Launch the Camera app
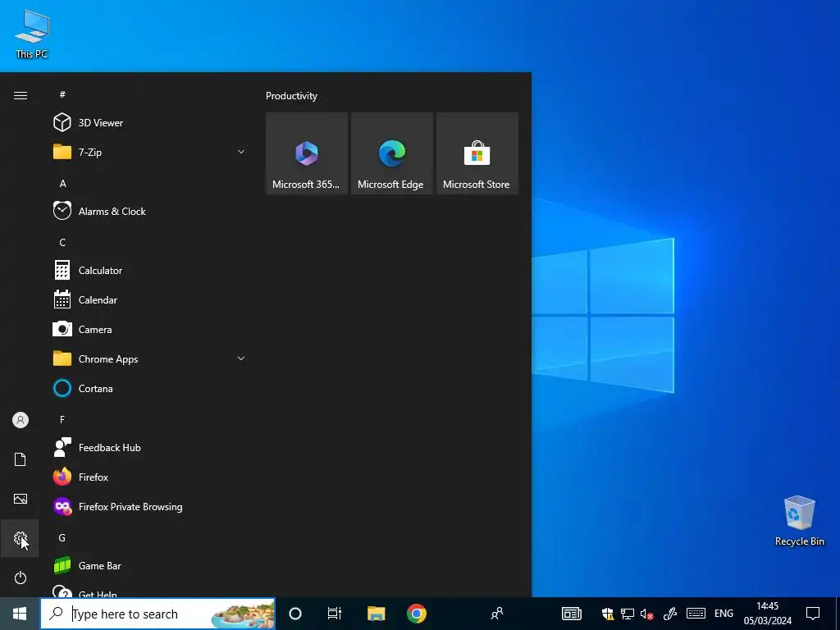 tap(150, 329)
